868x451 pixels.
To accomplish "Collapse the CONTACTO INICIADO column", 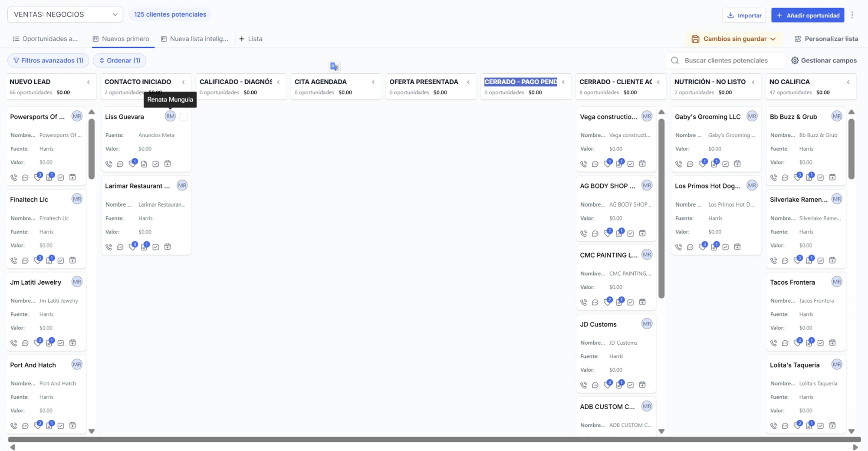I will pyautogui.click(x=184, y=82).
